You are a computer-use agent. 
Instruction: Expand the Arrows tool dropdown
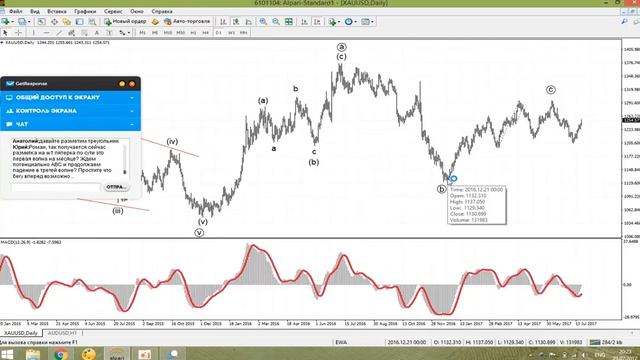(129, 33)
